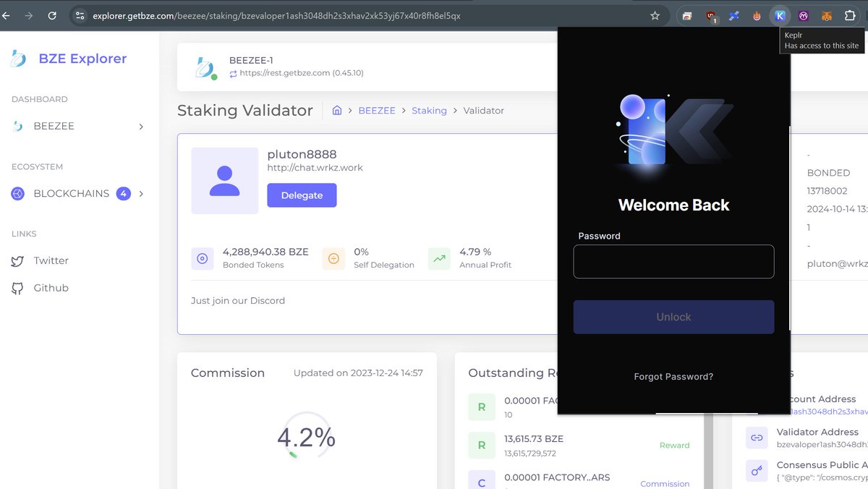Image resolution: width=868 pixels, height=489 pixels.
Task: Open validator website http://chat.wrkz.work
Action: 315,168
